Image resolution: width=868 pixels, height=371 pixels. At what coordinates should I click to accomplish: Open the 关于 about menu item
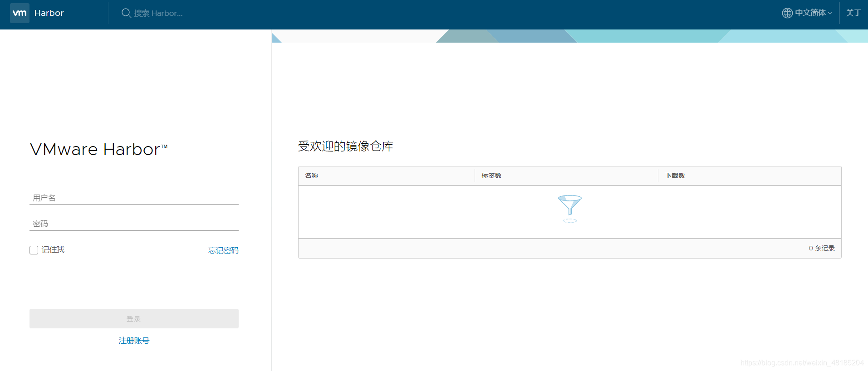(x=853, y=13)
